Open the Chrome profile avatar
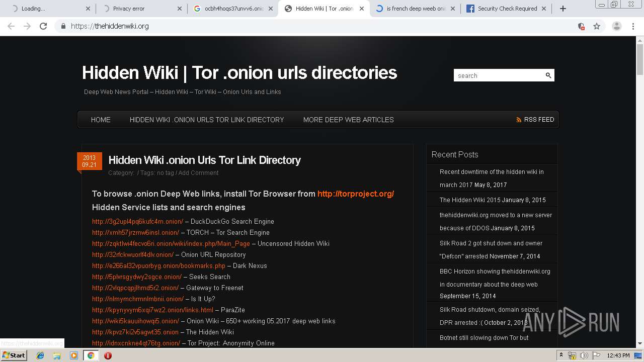644x362 pixels. pyautogui.click(x=617, y=26)
